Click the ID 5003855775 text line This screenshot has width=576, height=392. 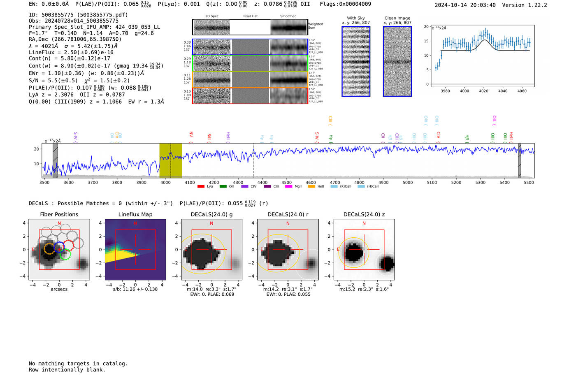(x=78, y=15)
